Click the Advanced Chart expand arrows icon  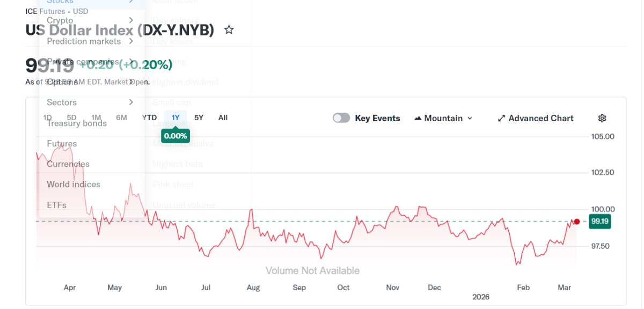click(502, 118)
